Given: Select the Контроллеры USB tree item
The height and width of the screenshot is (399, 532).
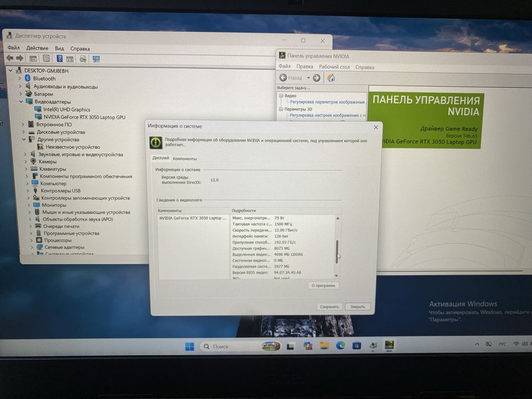Looking at the screenshot, I should [61, 191].
